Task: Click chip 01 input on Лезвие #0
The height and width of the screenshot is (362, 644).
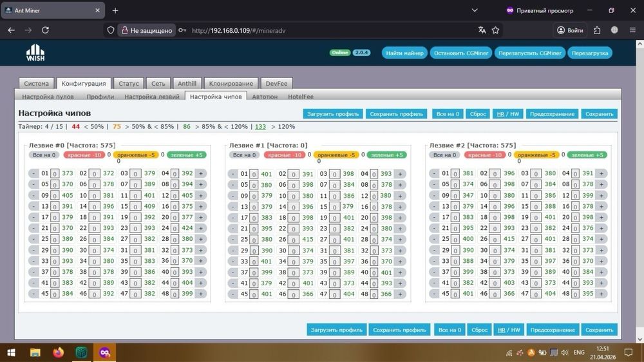Action: [55, 173]
